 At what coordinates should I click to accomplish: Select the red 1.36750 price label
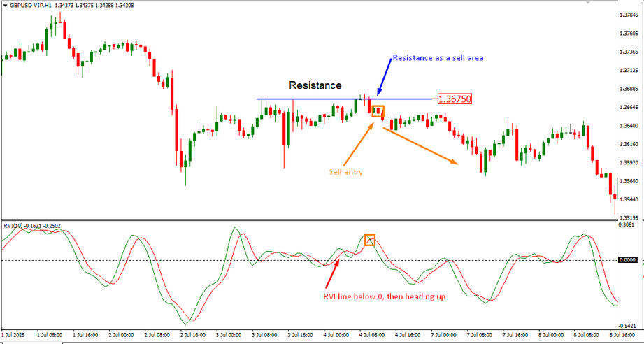454,99
